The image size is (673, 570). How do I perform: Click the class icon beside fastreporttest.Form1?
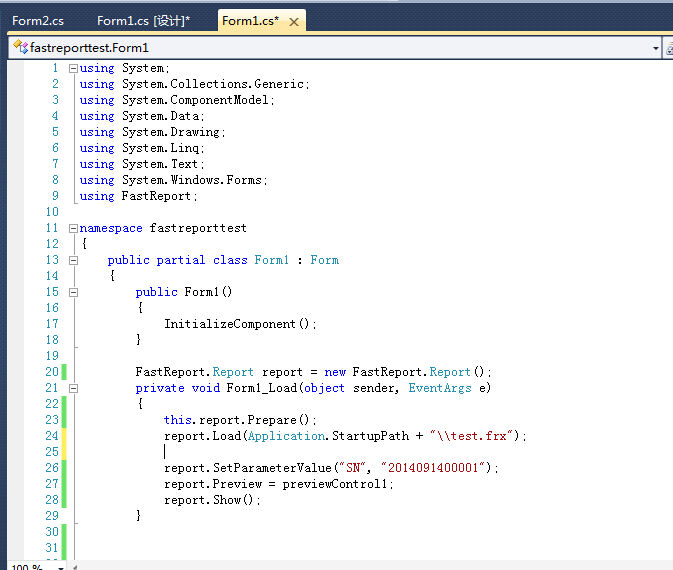[x=20, y=46]
